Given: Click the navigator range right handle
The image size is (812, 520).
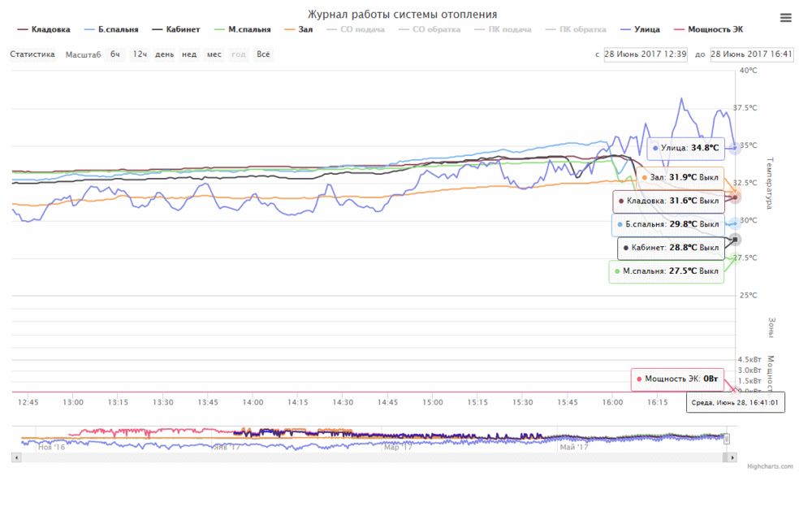Looking at the screenshot, I should [x=727, y=439].
